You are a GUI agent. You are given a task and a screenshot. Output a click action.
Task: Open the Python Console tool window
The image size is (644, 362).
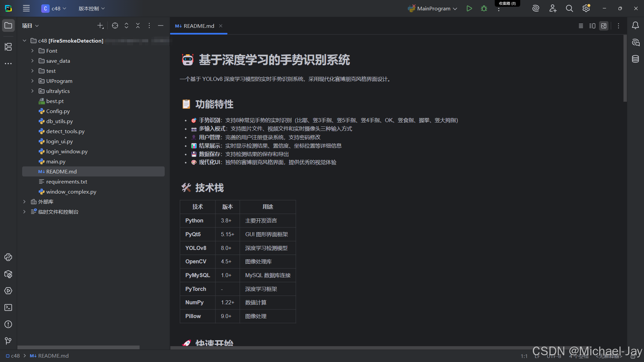coord(8,257)
